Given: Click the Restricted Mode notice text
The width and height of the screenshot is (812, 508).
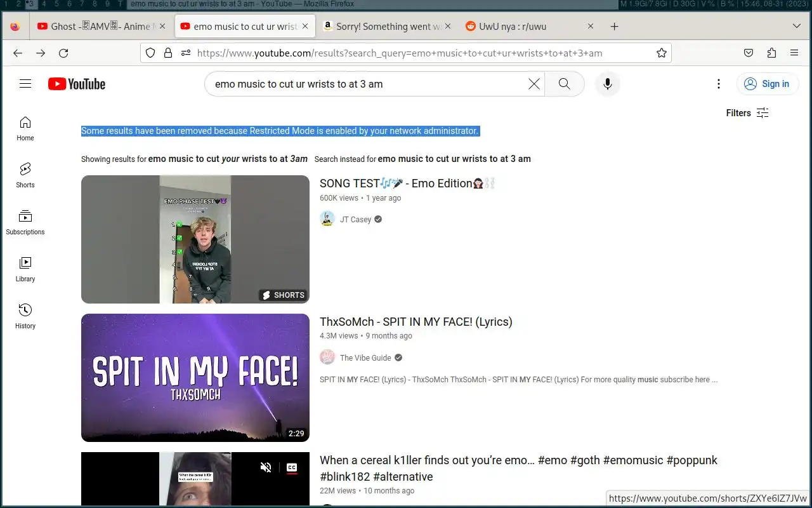Looking at the screenshot, I should coord(280,131).
